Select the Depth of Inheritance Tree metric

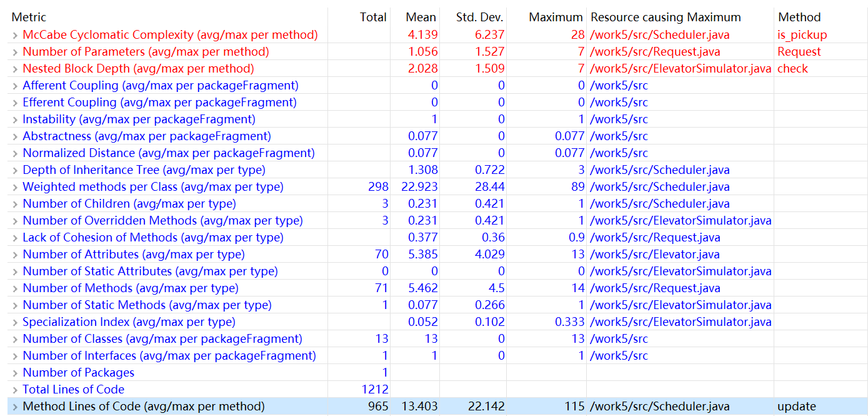coord(144,170)
